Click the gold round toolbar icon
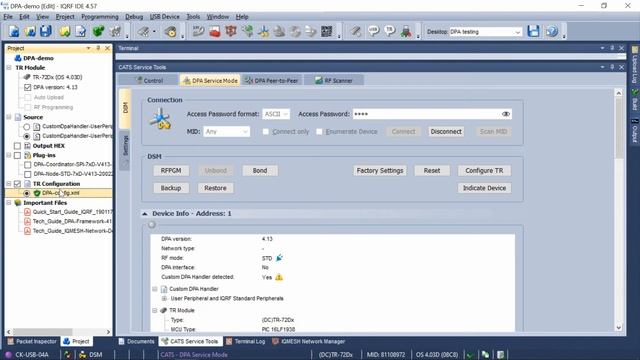Image resolution: width=640 pixels, height=360 pixels. click(171, 31)
